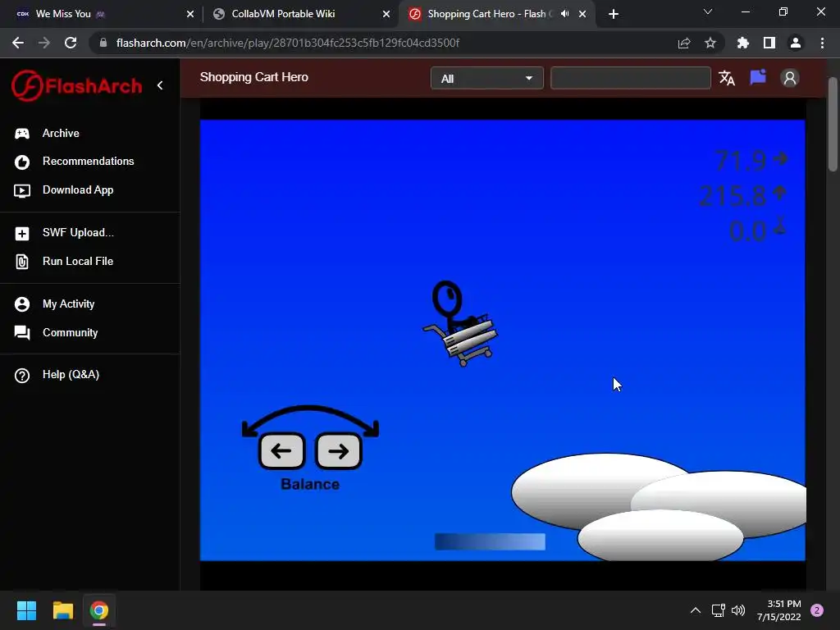Open the network status tray icon
Screen dimensions: 840x630
coord(718,610)
